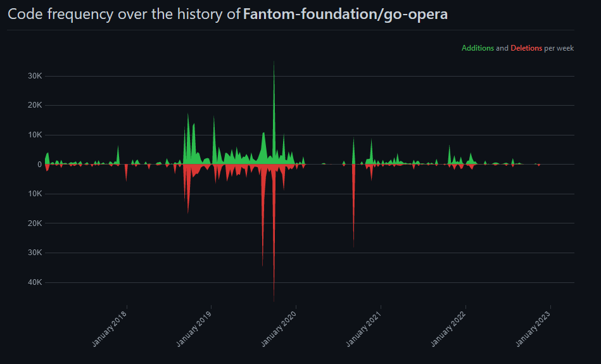The height and width of the screenshot is (364, 601).
Task: Click the January 2022 x-axis label
Action: click(x=448, y=329)
